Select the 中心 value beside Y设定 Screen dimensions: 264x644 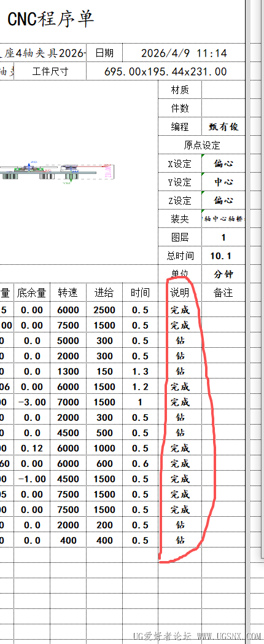pyautogui.click(x=223, y=183)
